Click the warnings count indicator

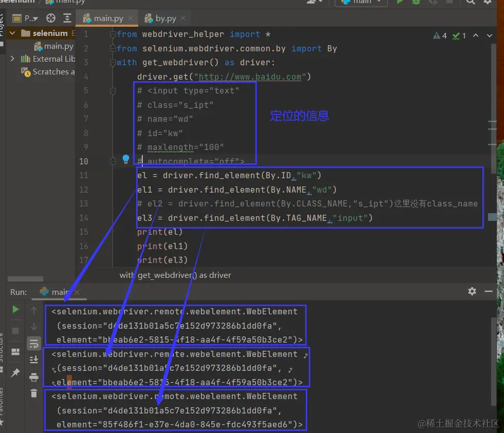[x=440, y=35]
